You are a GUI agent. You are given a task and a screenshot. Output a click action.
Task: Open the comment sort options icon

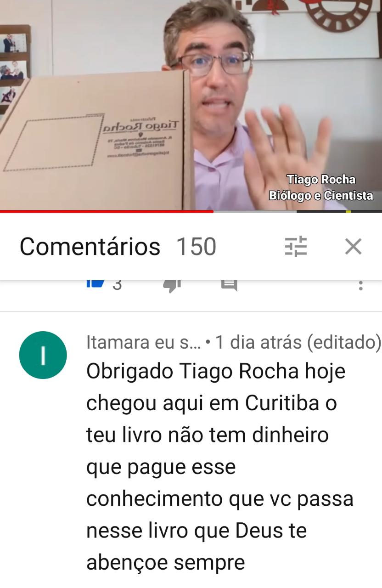point(296,247)
